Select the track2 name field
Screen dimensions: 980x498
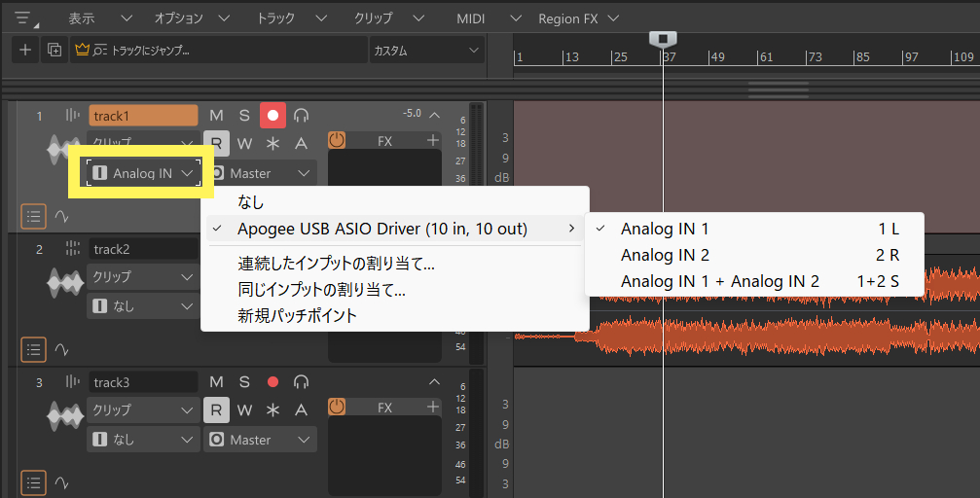[x=143, y=249]
